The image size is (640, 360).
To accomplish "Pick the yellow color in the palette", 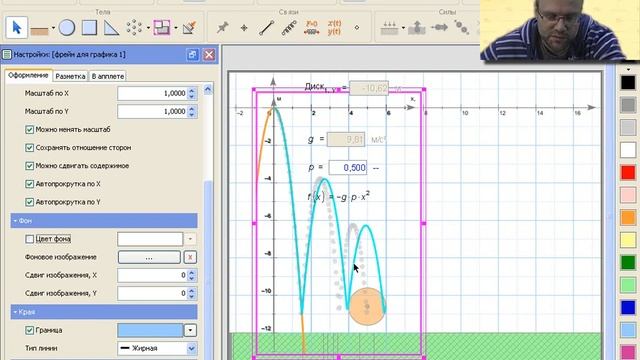I will (628, 240).
